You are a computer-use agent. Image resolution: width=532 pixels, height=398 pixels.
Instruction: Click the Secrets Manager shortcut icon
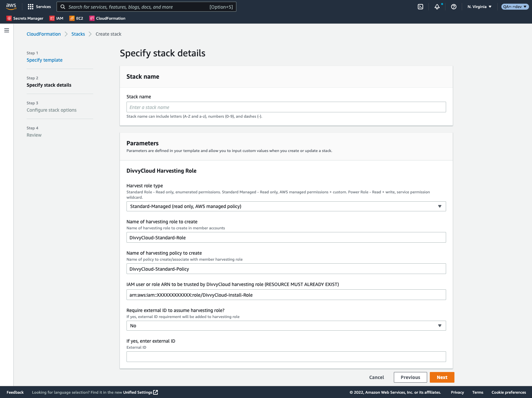click(9, 18)
